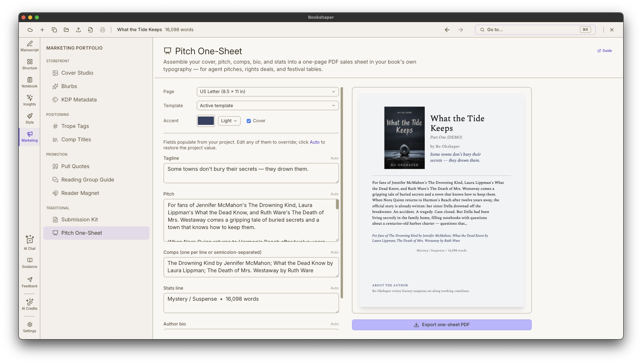The image size is (642, 364).
Task: Reset Comps with its Auto button
Action: point(335,252)
